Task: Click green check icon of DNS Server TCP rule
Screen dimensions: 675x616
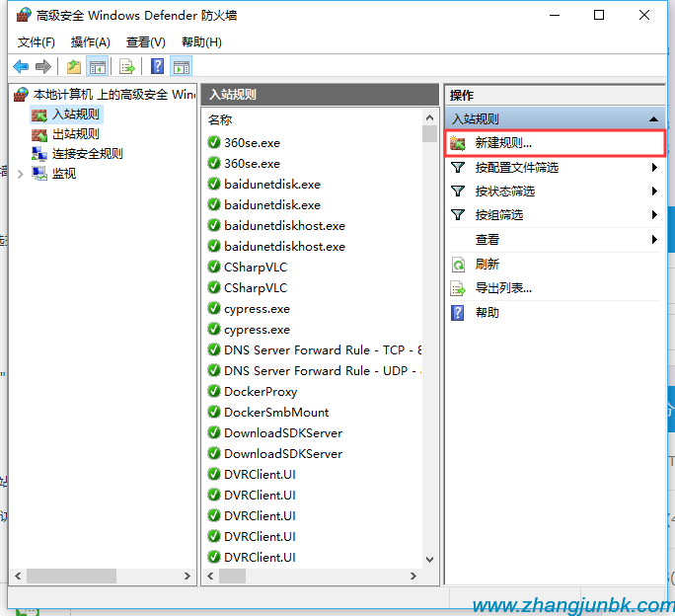Action: click(x=214, y=349)
